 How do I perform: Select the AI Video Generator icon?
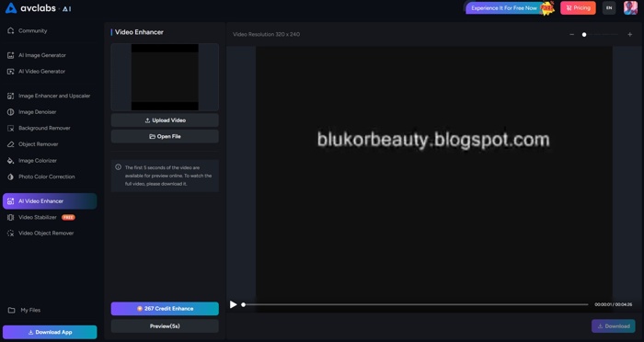(x=11, y=72)
